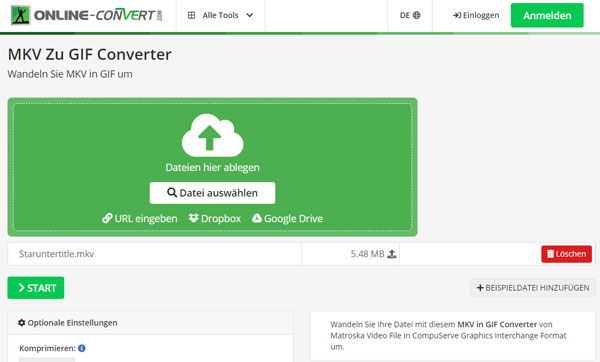The width and height of the screenshot is (600, 362).
Task: Click the URL eingeben link
Action: (x=140, y=219)
